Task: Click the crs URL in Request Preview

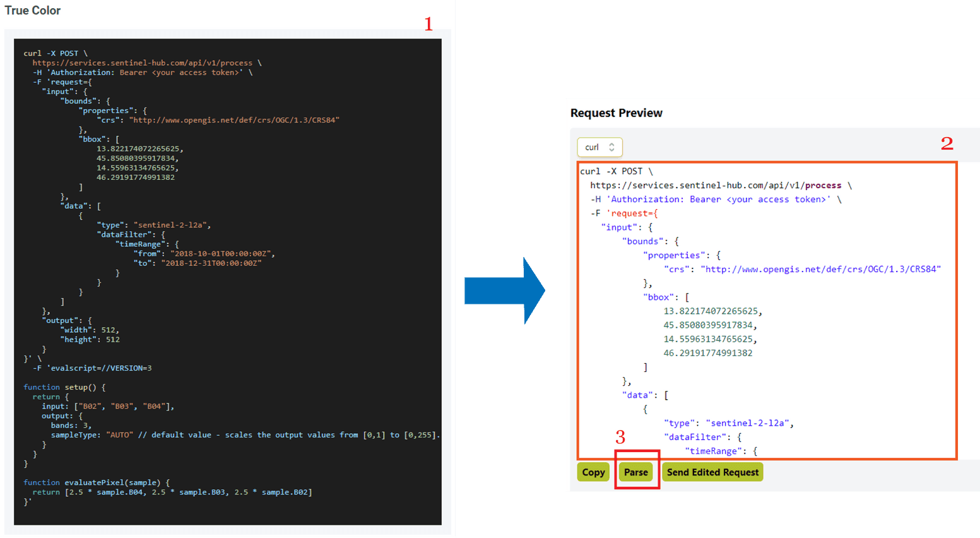Action: pyautogui.click(x=820, y=269)
